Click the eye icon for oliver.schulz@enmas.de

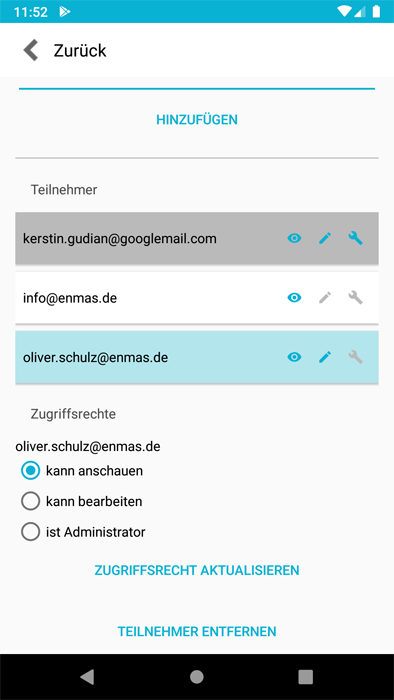(x=294, y=357)
